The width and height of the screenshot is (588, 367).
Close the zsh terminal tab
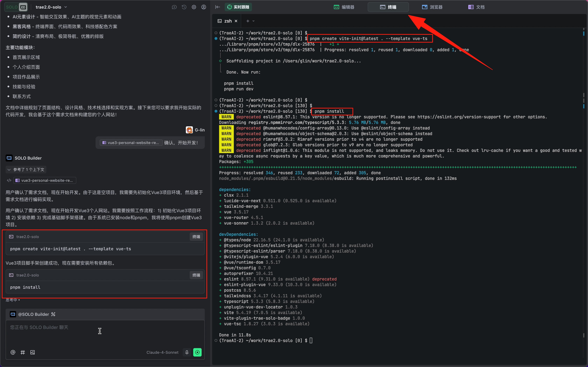(x=236, y=21)
